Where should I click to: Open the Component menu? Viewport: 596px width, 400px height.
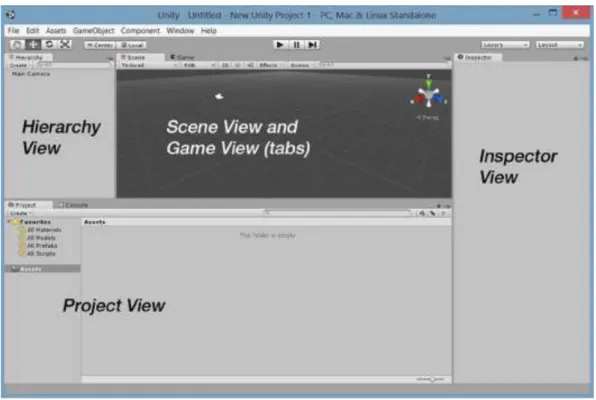coord(140,31)
